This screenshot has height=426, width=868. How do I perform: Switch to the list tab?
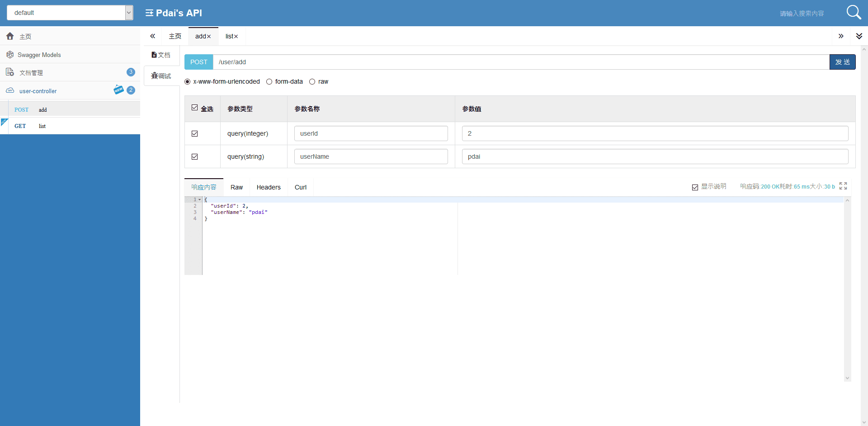tap(229, 36)
